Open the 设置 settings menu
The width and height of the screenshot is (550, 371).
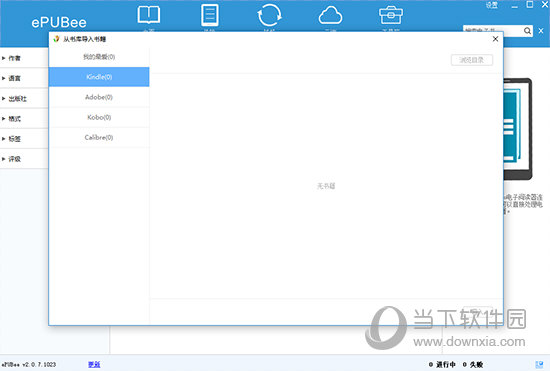click(492, 5)
